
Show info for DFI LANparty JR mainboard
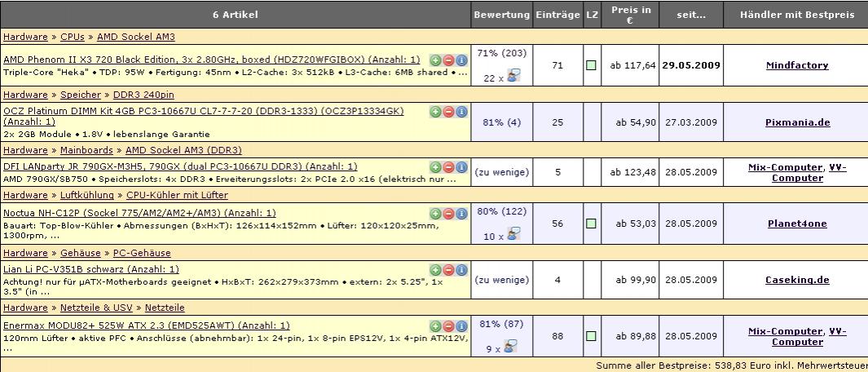click(x=461, y=167)
